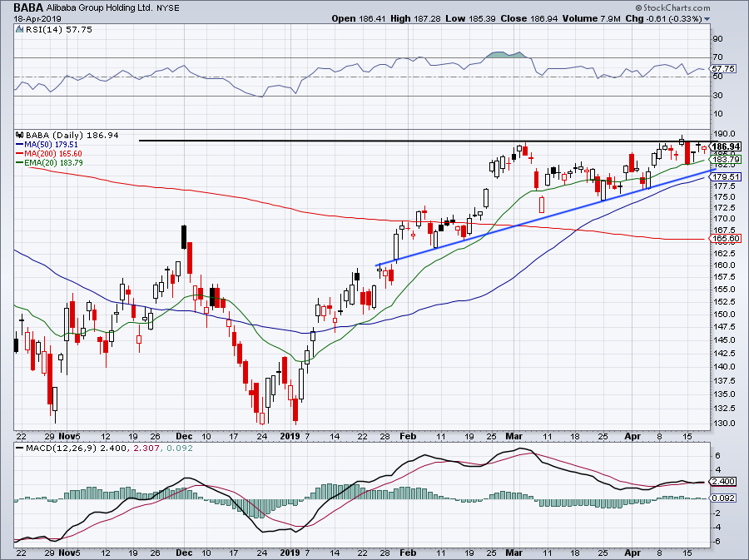Screen dimensions: 749x560
Task: Click 'Feb' on date axis under MACD panel
Action: [x=408, y=553]
